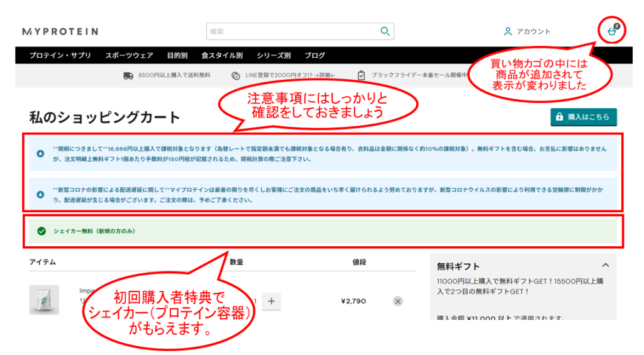Open the 食スタイル別 menu
This screenshot has height=355, width=644.
tap(222, 55)
